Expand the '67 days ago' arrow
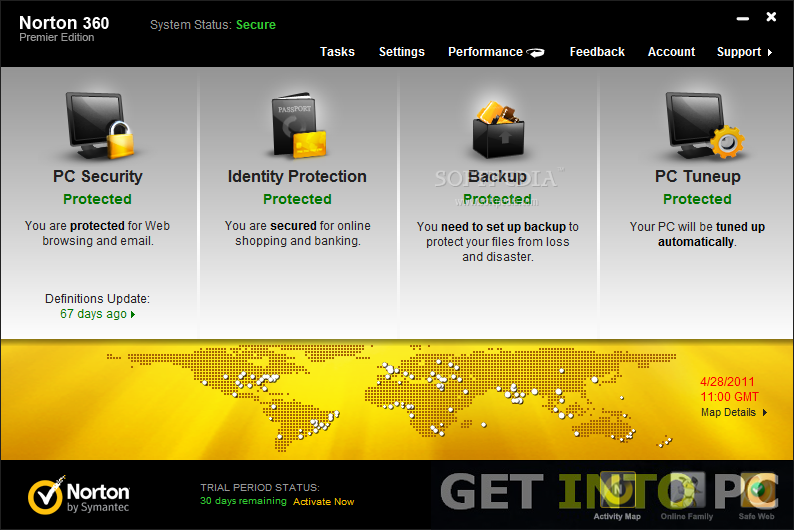794x530 pixels. pos(133,314)
